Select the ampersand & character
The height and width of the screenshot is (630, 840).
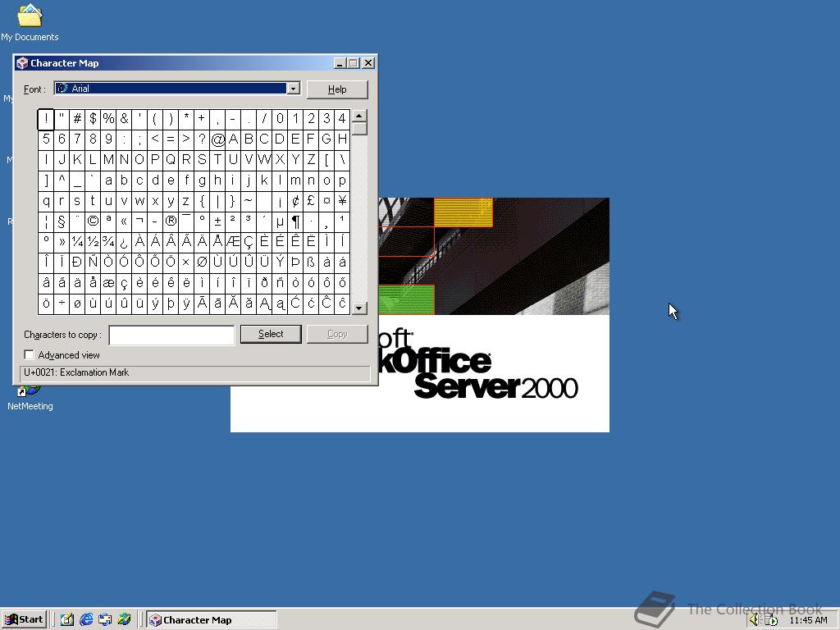click(124, 119)
